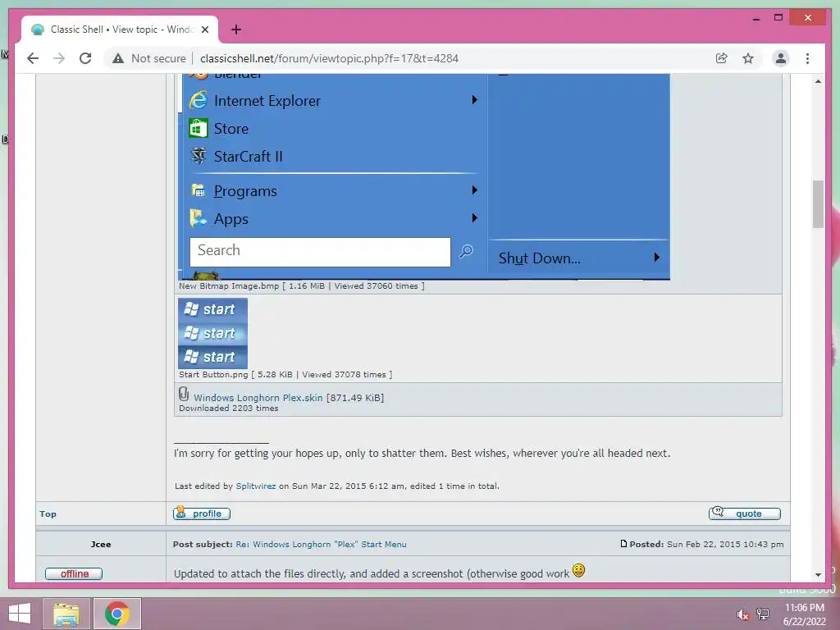Maximize the Chrome window

click(778, 18)
